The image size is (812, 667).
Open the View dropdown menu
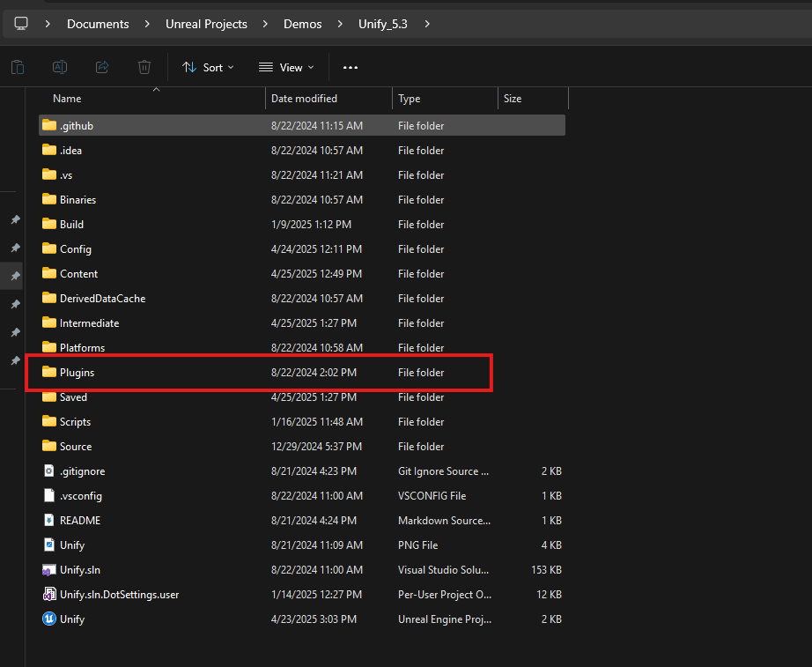click(286, 67)
